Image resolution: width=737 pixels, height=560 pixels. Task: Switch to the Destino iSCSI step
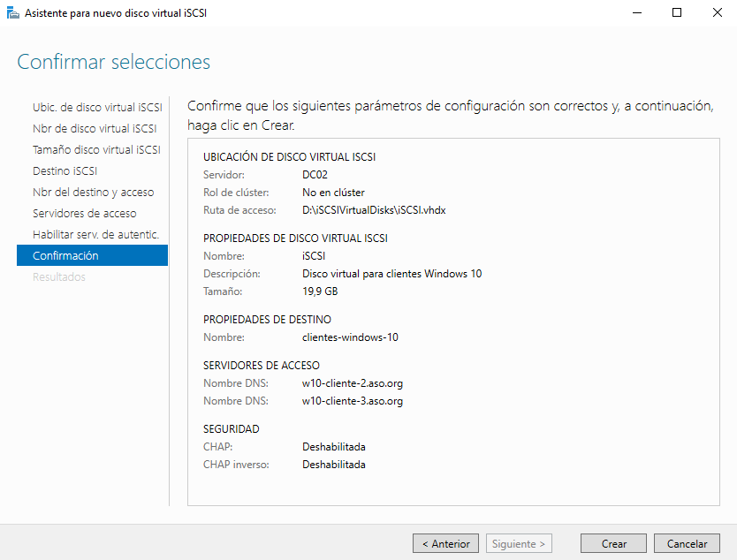pyautogui.click(x=65, y=170)
